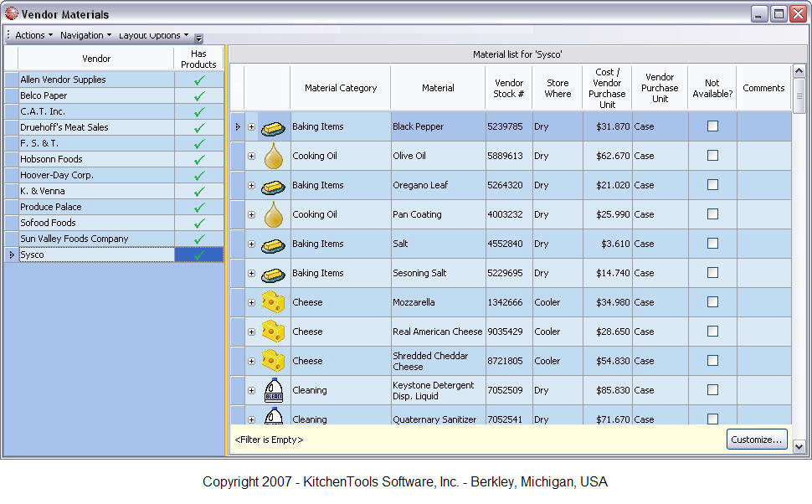Click the bleach bottle icon for Quaternary Sanitizer
This screenshot has height=504, width=812.
coord(274,416)
